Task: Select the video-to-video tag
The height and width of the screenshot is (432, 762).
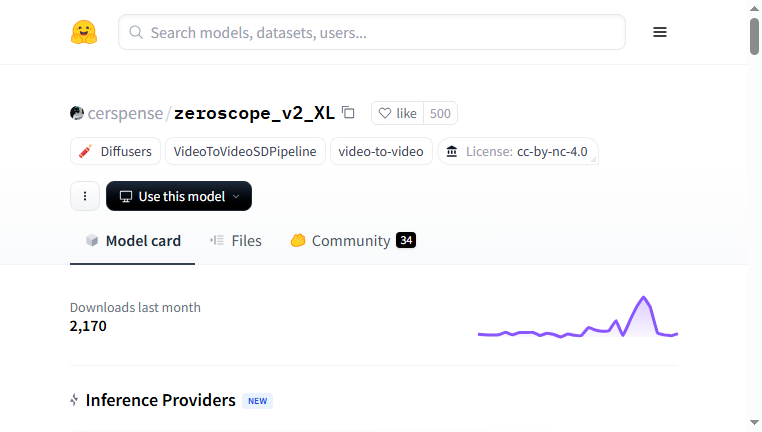Action: (x=381, y=151)
